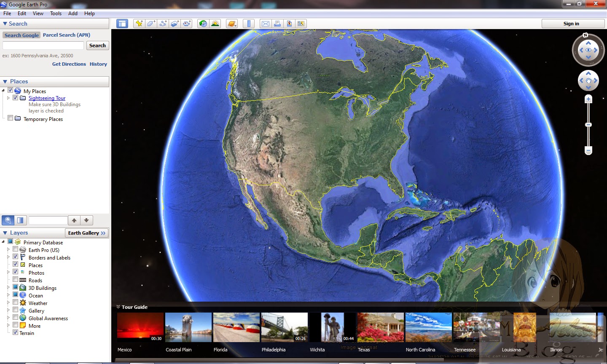Image resolution: width=607 pixels, height=364 pixels.
Task: Uncheck the Terrain layer checkbox
Action: point(15,332)
